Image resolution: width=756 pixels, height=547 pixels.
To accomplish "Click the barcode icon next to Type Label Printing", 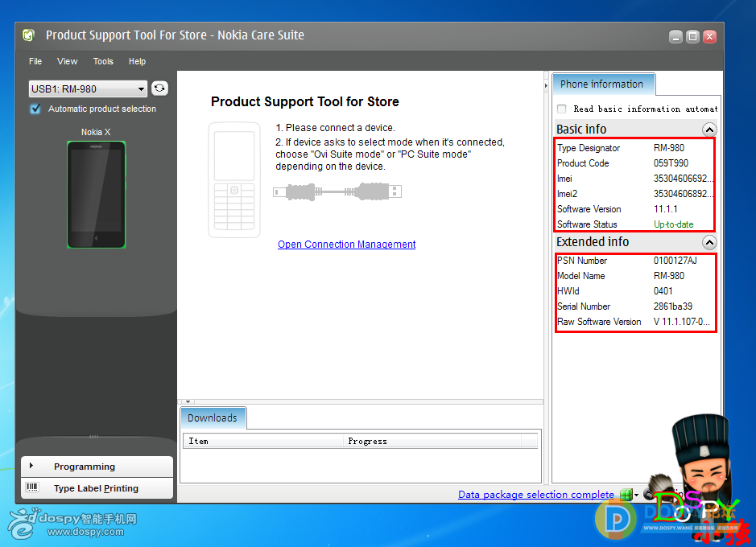I will point(32,487).
